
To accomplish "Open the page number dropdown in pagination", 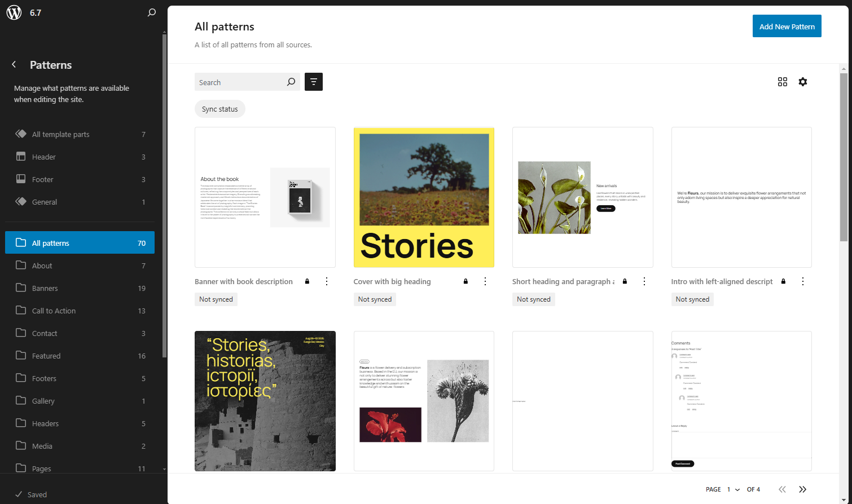I will pos(732,489).
